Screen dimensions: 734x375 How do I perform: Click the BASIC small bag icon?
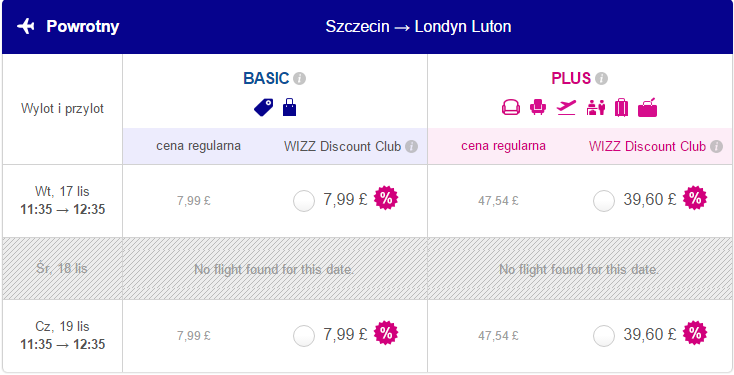pos(289,108)
